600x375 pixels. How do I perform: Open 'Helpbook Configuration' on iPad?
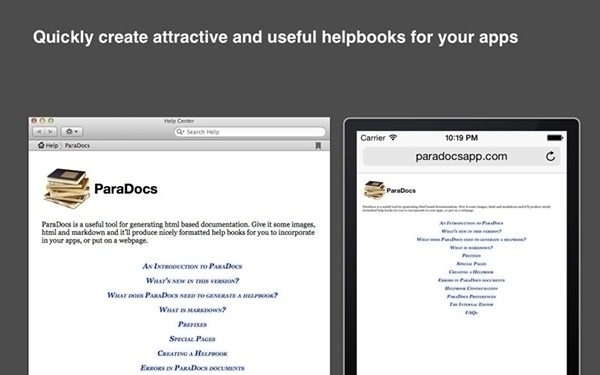pos(471,288)
